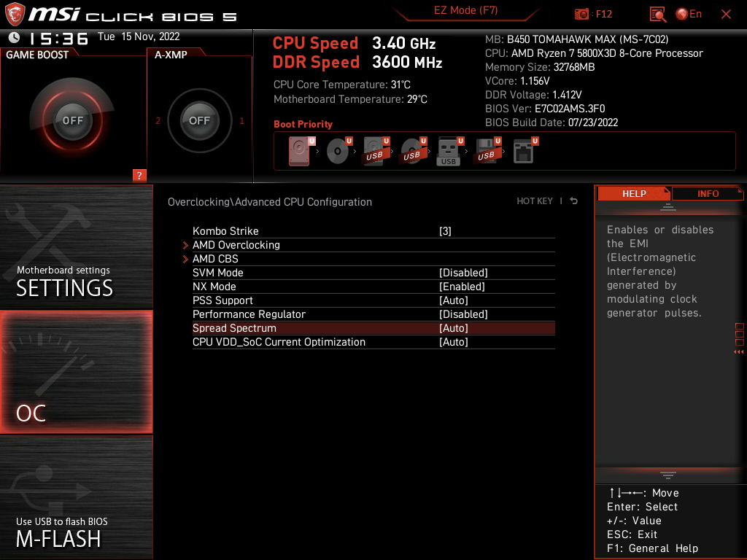
Task: Open the HOT KEY menu
Action: (x=535, y=201)
